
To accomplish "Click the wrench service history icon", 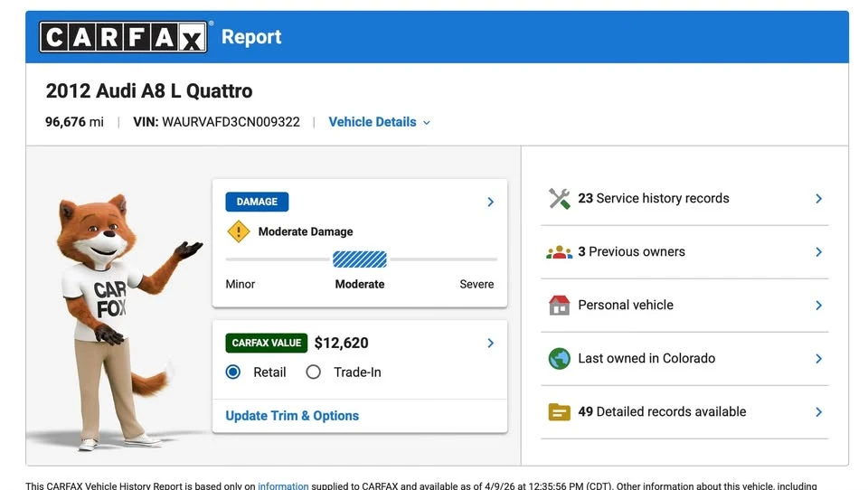I will tap(559, 198).
